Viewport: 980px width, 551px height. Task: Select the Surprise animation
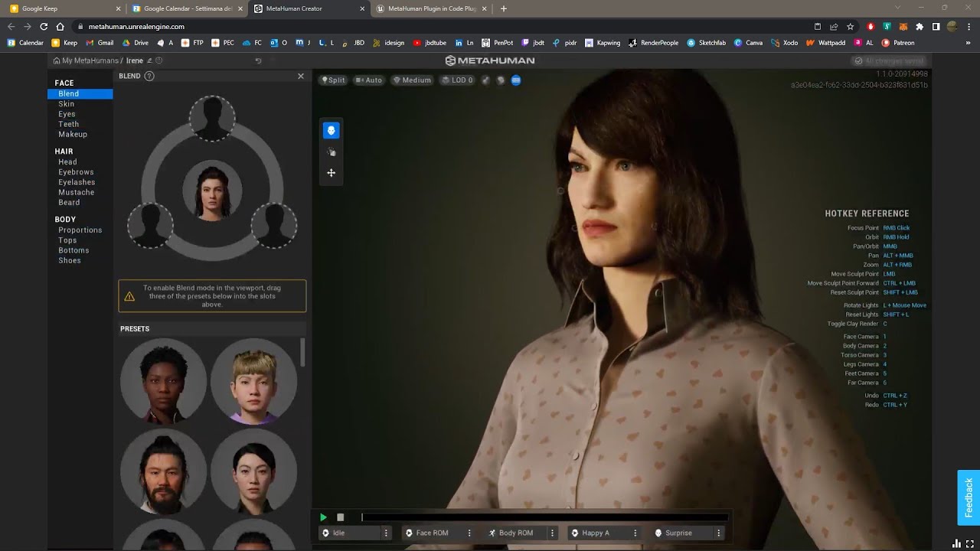(x=681, y=533)
